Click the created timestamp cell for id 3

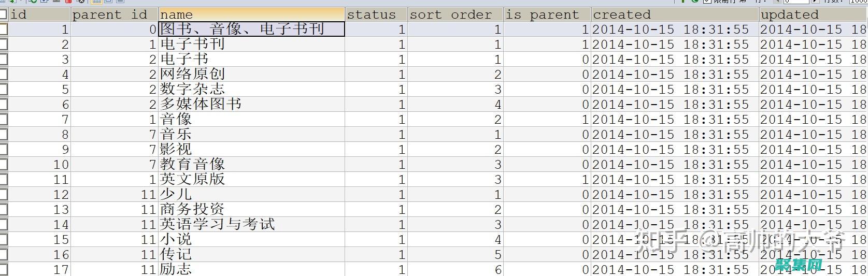coord(671,60)
